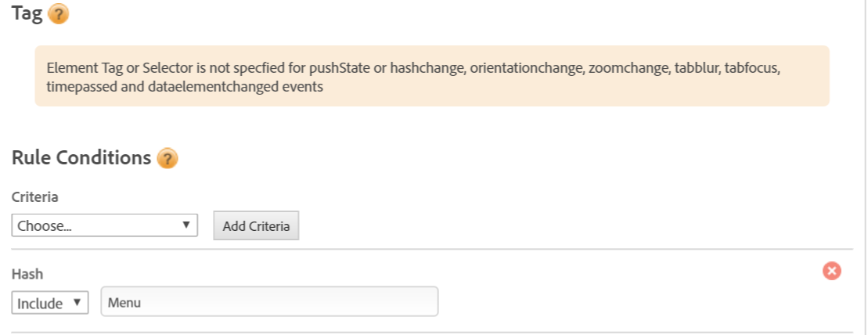The width and height of the screenshot is (868, 335).
Task: Click the 'timepassed and dataelementchanged events' line
Action: pos(185,87)
